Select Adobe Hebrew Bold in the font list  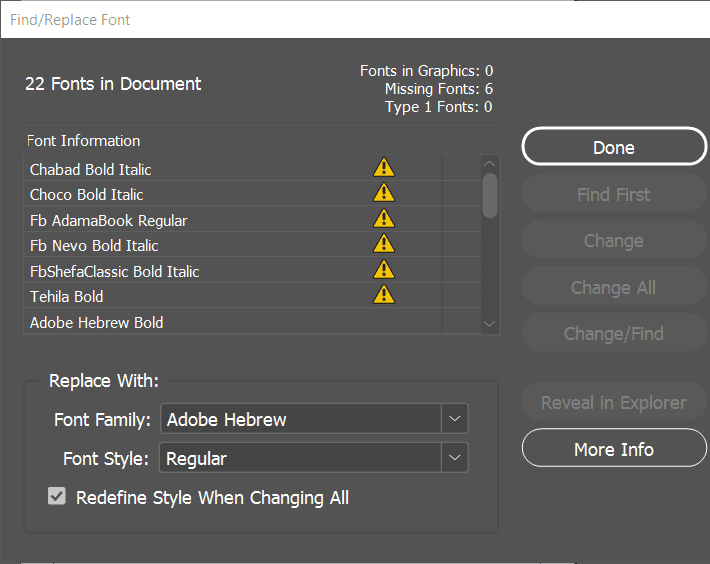coord(97,322)
